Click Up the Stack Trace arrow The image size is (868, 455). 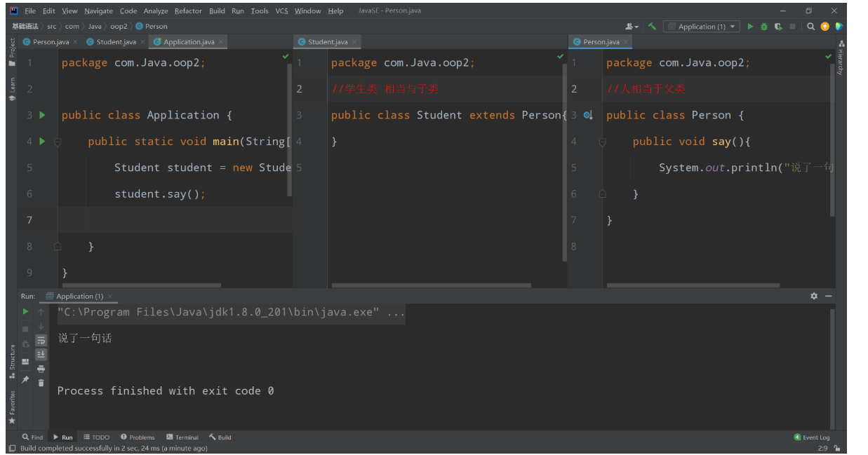(41, 311)
